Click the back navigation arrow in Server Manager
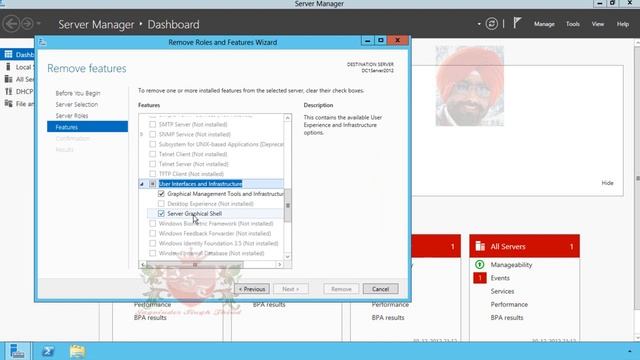 (11, 24)
